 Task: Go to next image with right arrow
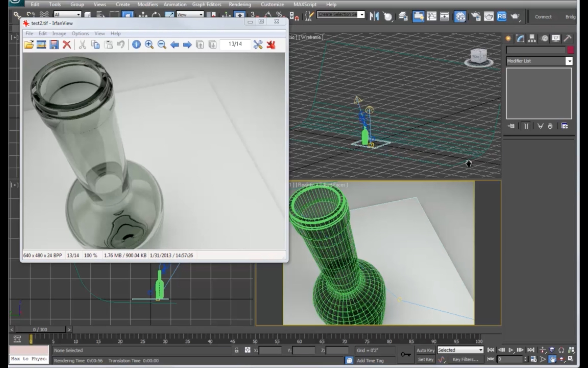(187, 45)
